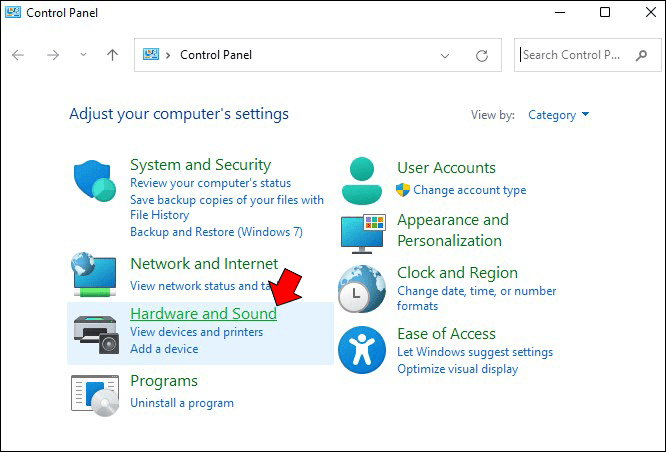The width and height of the screenshot is (666, 452).
Task: Open Hardware and Sound category
Action: point(203,314)
